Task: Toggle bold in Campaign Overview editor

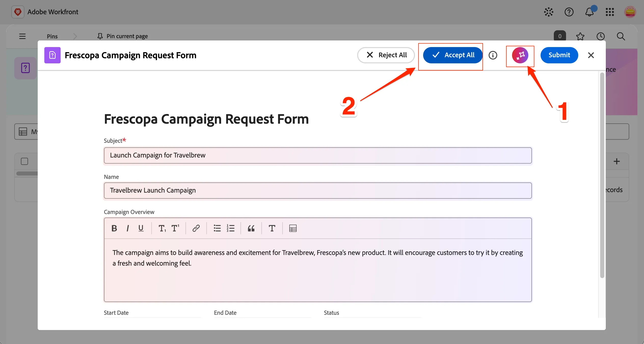Action: point(114,228)
